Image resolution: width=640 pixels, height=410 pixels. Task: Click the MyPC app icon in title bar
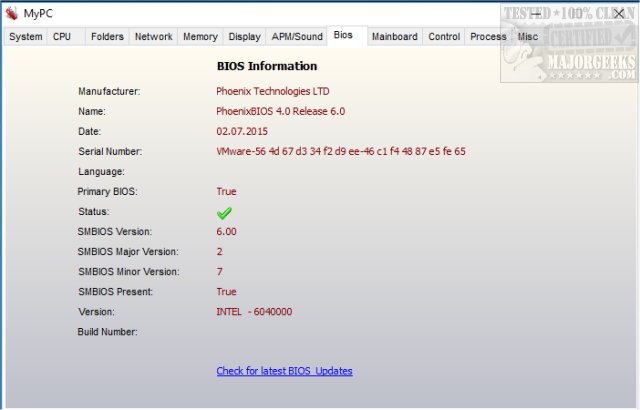coord(12,13)
